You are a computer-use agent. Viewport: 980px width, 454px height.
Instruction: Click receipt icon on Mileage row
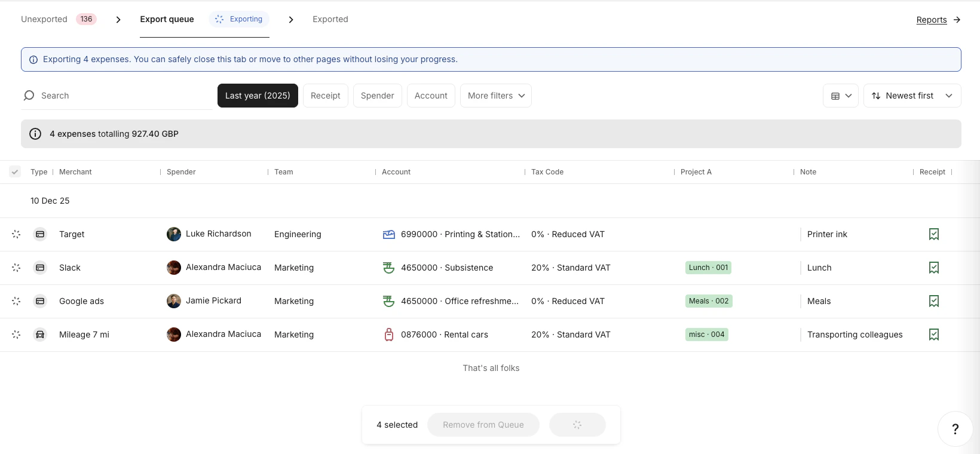pyautogui.click(x=933, y=335)
